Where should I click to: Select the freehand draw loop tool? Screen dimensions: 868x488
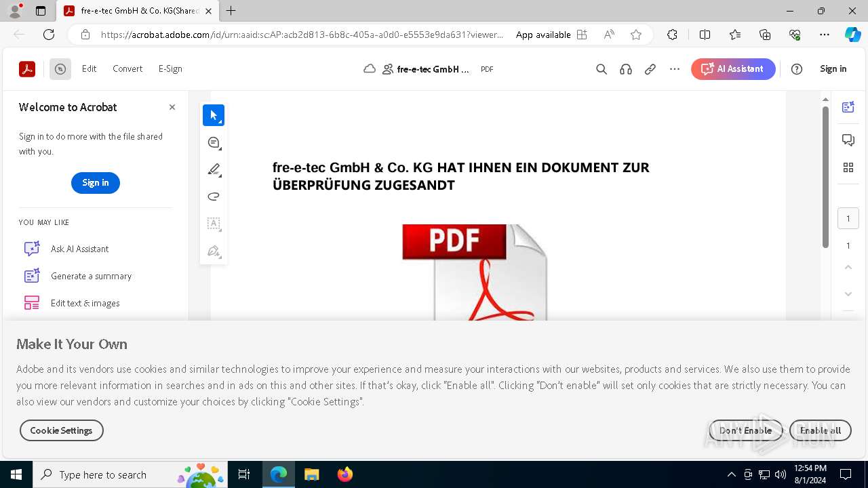214,197
